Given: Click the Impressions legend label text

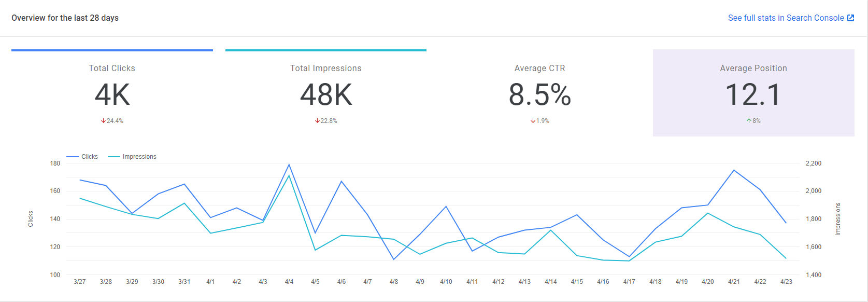Looking at the screenshot, I should point(139,157).
